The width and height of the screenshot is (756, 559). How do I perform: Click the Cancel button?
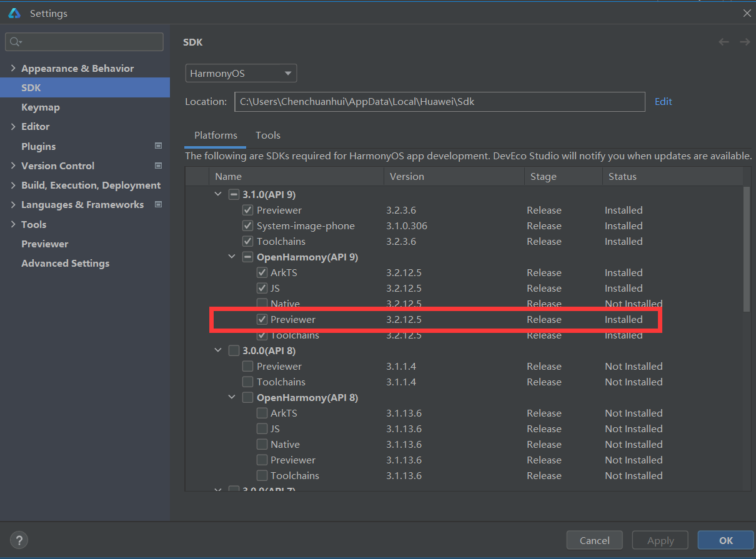595,540
